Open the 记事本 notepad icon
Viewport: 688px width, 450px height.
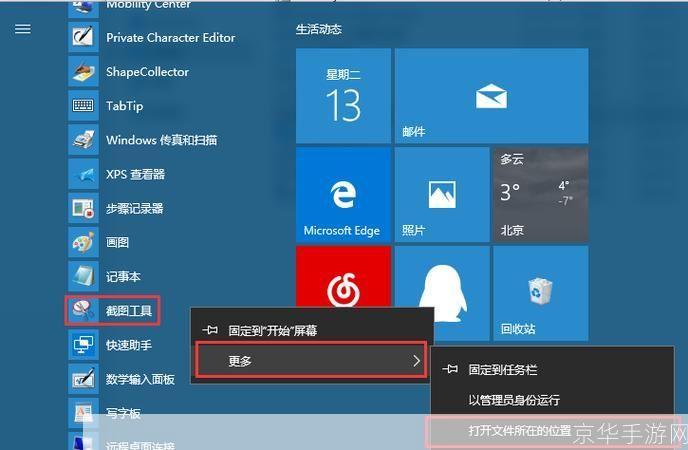[83, 277]
